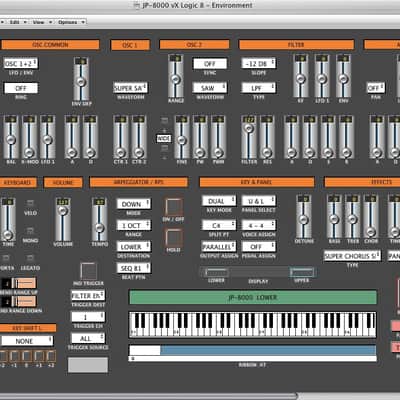Click the CTR 1 slider knob
This screenshot has width=400, height=400.
[x=121, y=152]
